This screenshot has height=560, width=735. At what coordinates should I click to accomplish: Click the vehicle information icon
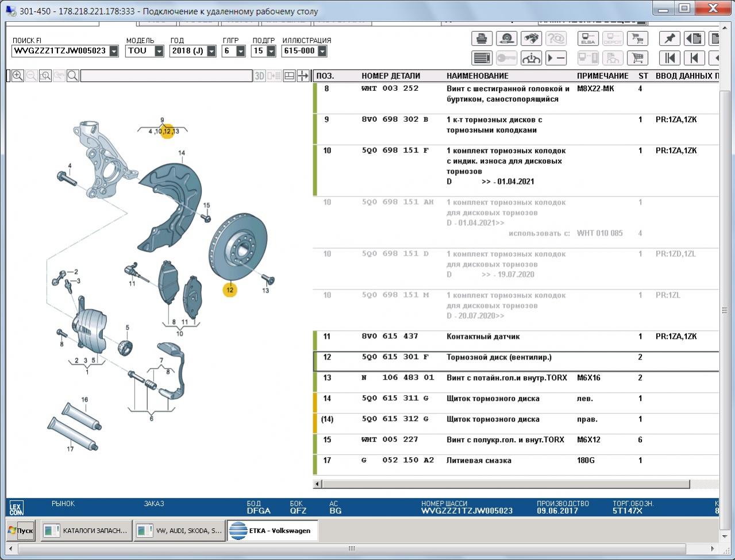(531, 58)
